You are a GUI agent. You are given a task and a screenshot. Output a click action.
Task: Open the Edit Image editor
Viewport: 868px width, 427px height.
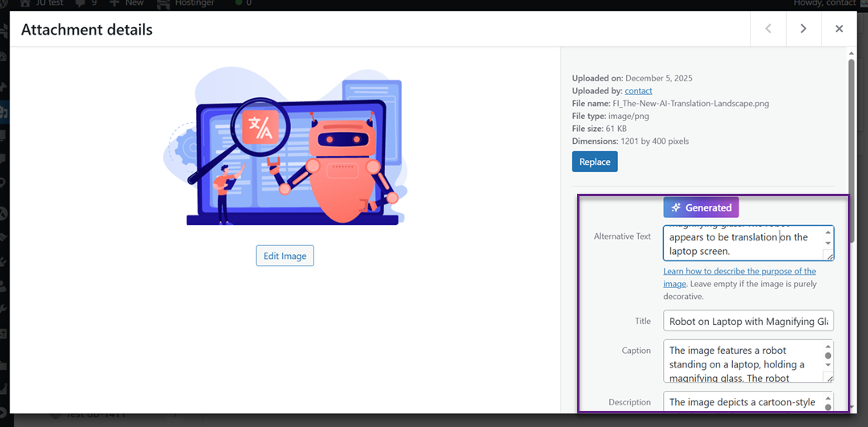pos(285,256)
